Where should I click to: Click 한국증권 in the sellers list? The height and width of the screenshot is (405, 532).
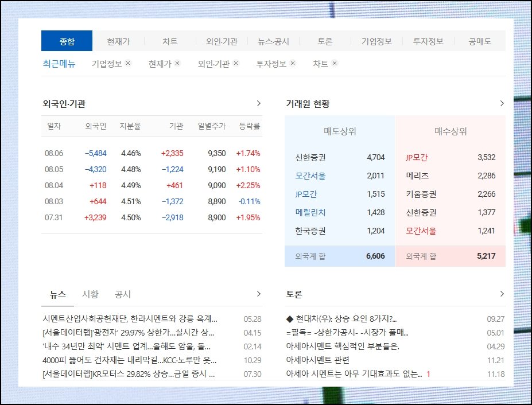coord(310,231)
